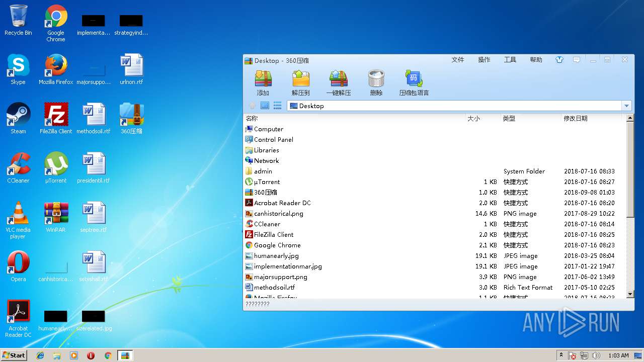This screenshot has width=644, height=362.
Task: Select Acrobat Reader DC row in list
Action: pyautogui.click(x=435, y=203)
